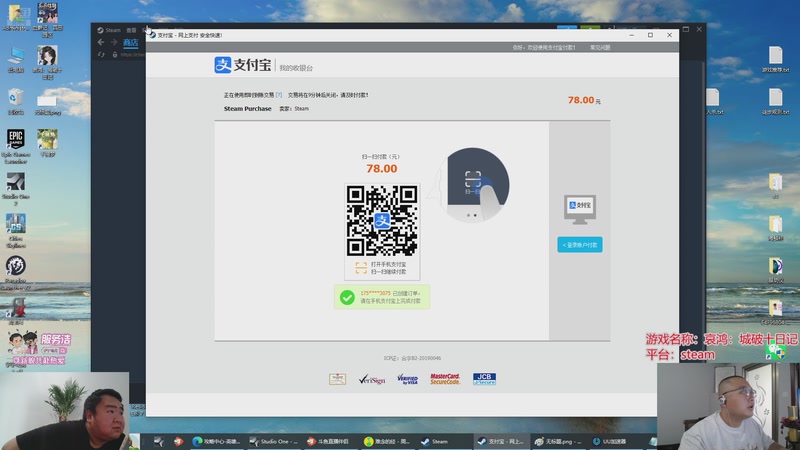Viewport: 800px width, 450px height.
Task: Click the green checkmark order-created icon
Action: [x=347, y=297]
